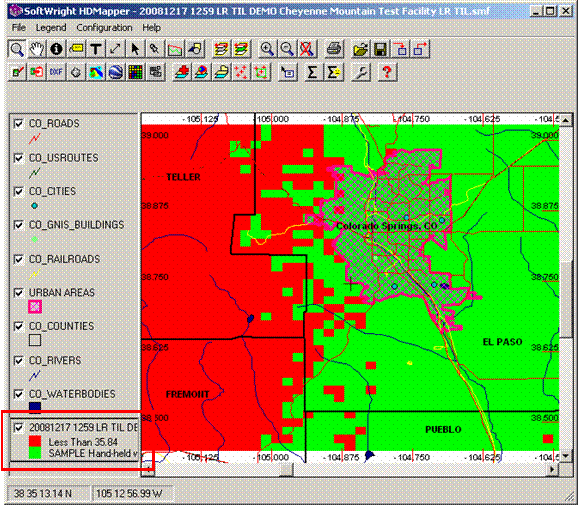Click the red Less Than 35.84 swatch

pos(35,441)
